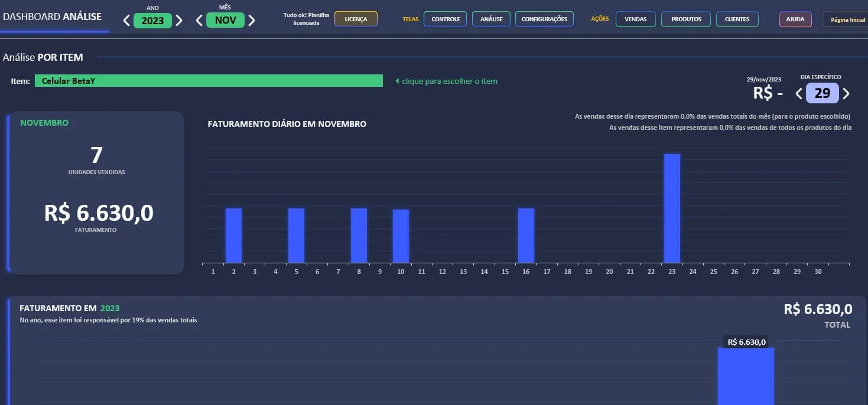Click the NOV month selector

click(x=225, y=20)
